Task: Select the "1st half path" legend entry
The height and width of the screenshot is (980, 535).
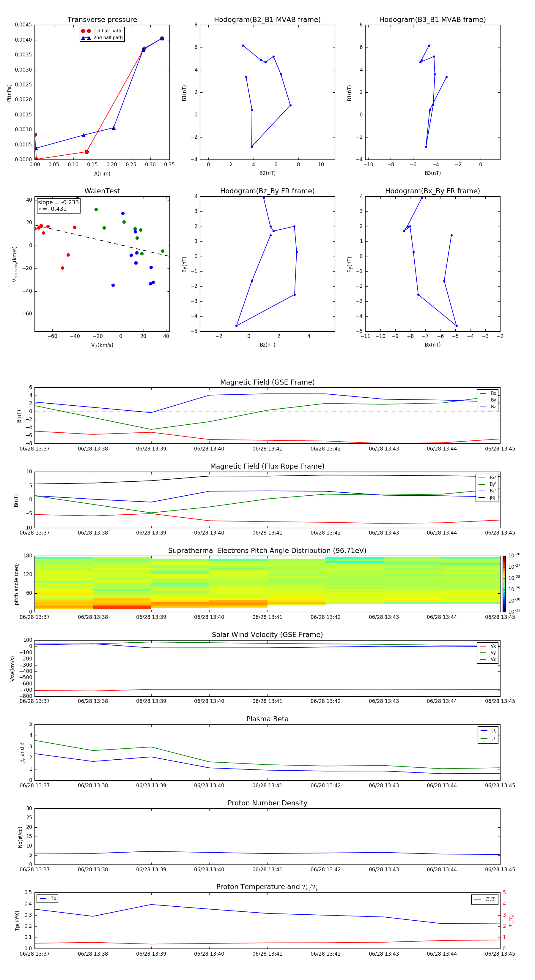Action: point(101,31)
